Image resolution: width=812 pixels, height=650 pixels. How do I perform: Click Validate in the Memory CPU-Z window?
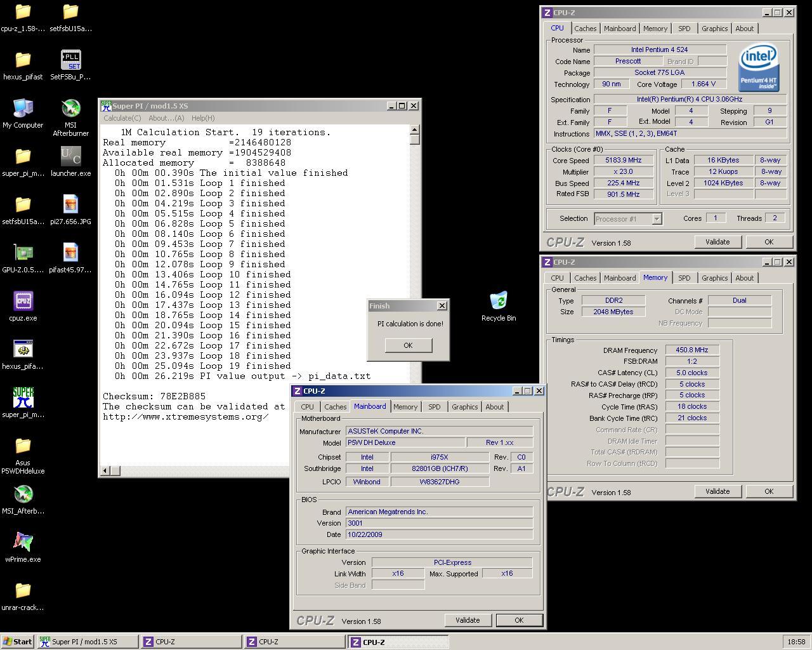pyautogui.click(x=717, y=491)
